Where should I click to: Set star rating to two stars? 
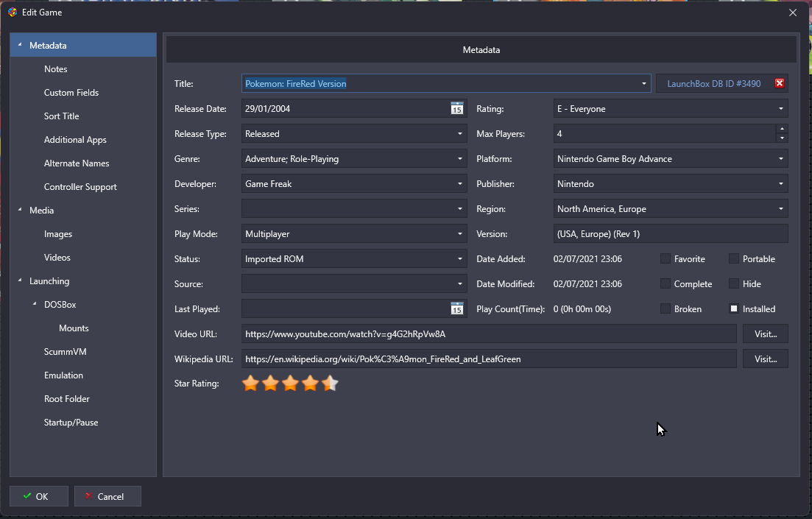point(270,384)
